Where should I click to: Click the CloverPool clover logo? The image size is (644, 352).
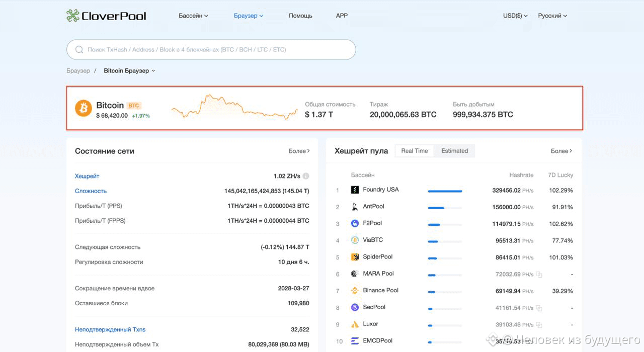(x=73, y=16)
